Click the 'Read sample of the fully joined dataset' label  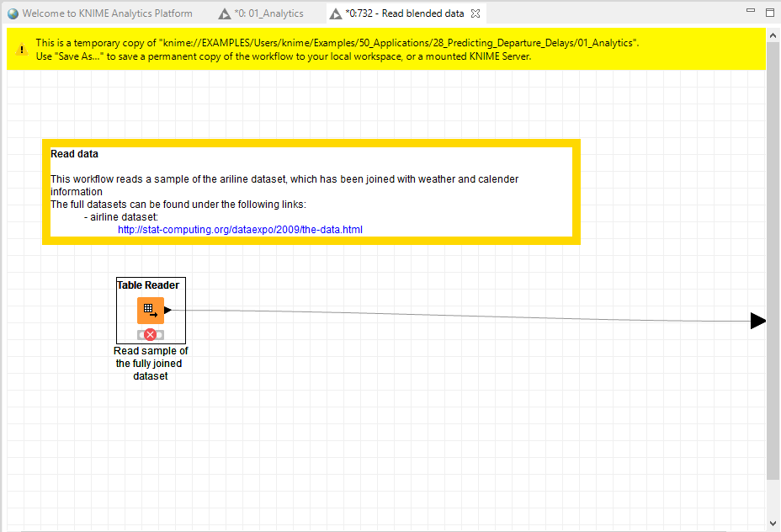point(151,363)
